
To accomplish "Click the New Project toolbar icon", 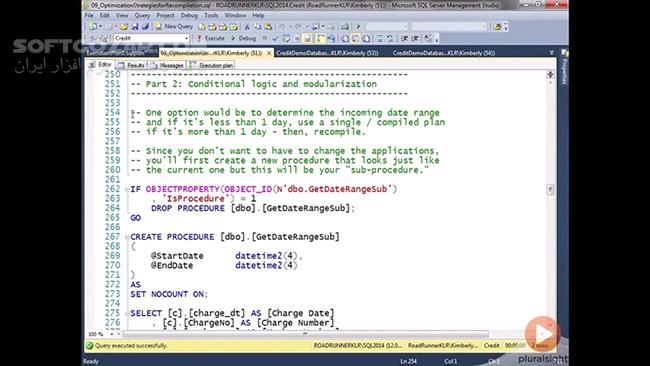I will 92,27.
